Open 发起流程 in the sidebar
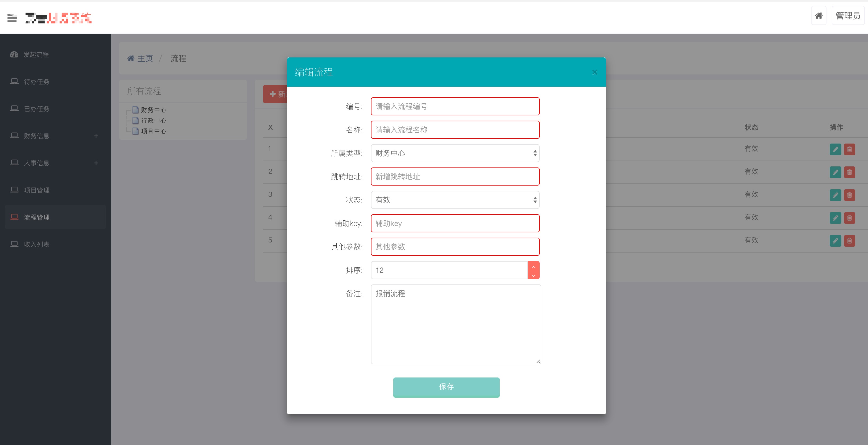 pyautogui.click(x=36, y=54)
